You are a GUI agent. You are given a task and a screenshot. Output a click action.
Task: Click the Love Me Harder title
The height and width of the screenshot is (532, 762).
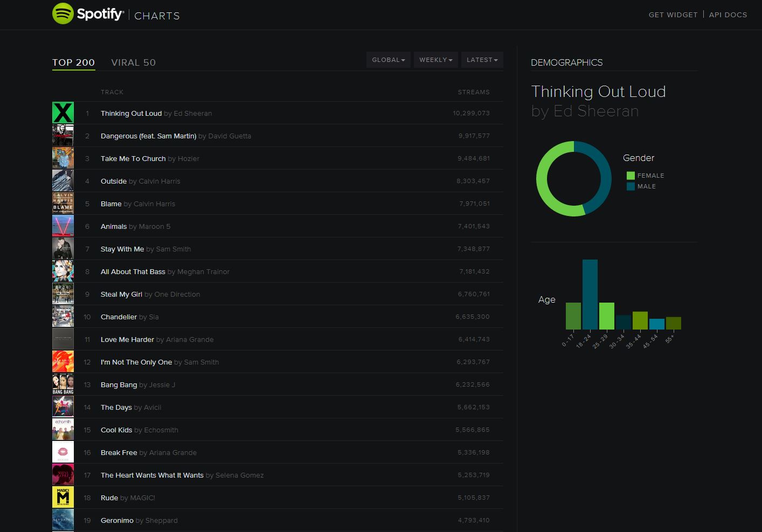click(127, 339)
